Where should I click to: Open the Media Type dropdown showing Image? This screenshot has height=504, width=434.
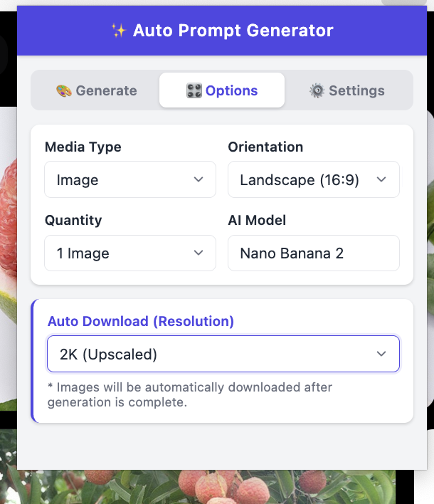[x=130, y=179]
